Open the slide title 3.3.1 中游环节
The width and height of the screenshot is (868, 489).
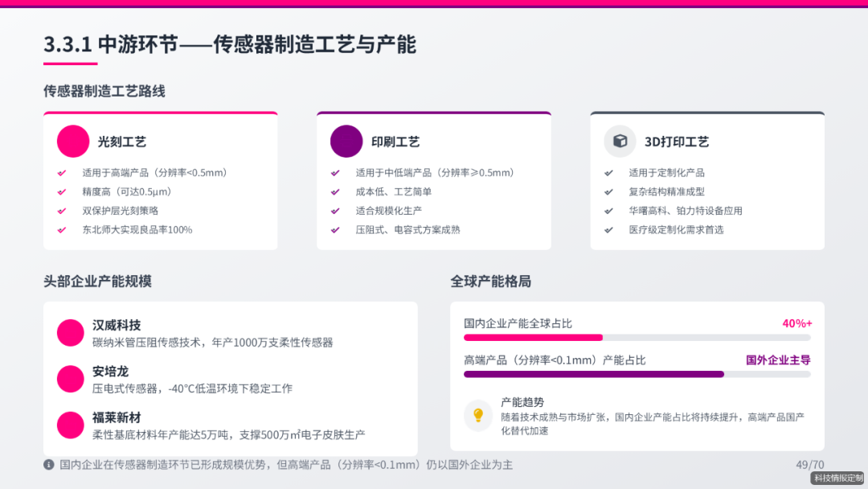coord(231,46)
